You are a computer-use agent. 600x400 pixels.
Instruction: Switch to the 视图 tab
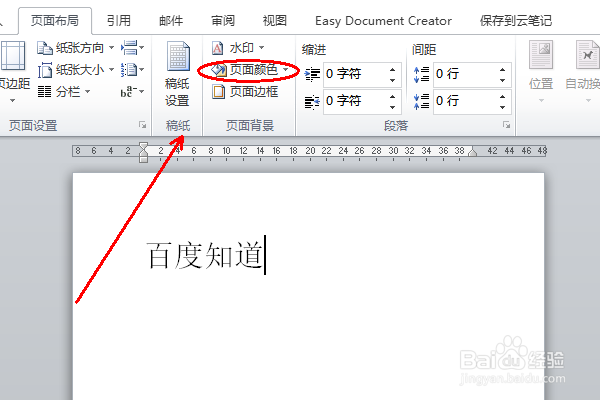(x=275, y=21)
